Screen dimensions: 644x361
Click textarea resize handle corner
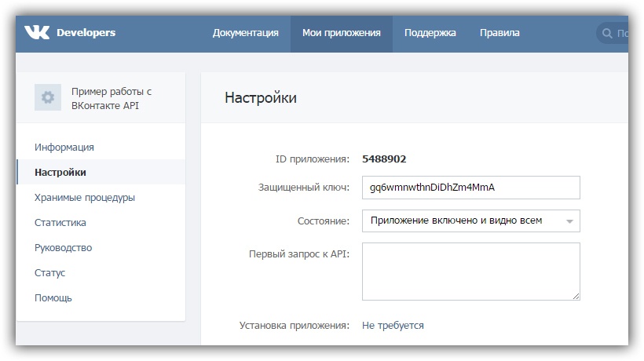tap(576, 296)
